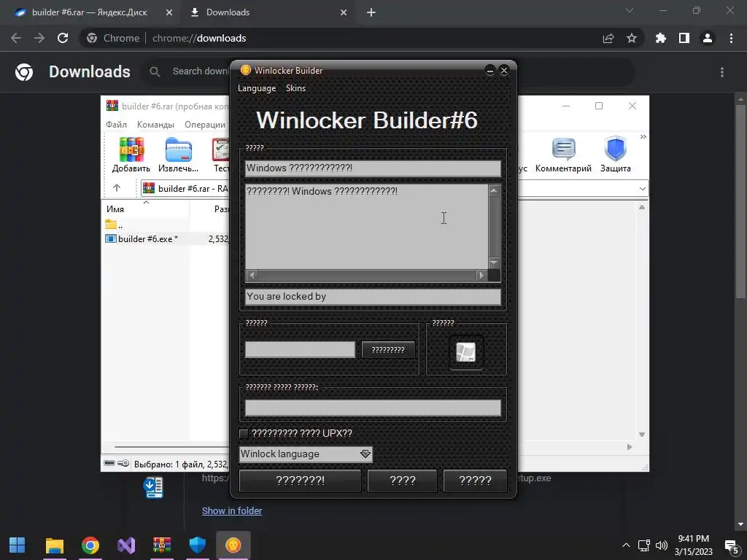Open Chrome extensions puzzle icon
The width and height of the screenshot is (747, 560).
click(x=660, y=38)
